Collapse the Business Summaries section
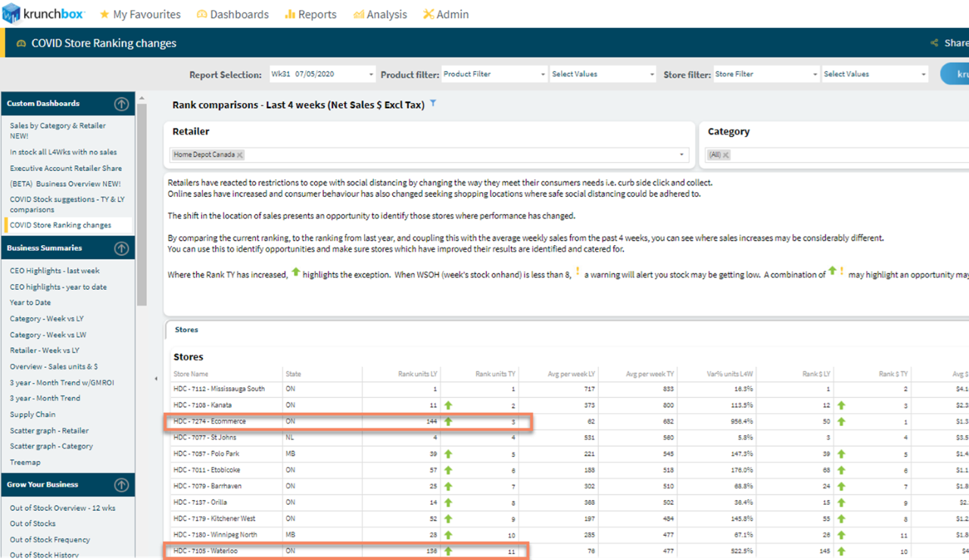The width and height of the screenshot is (969, 560). coord(121,248)
